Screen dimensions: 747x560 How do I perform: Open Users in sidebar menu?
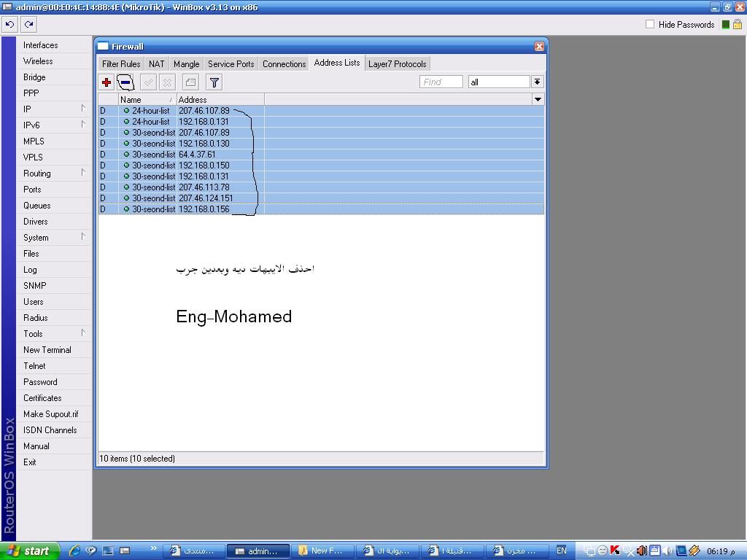(x=53, y=302)
